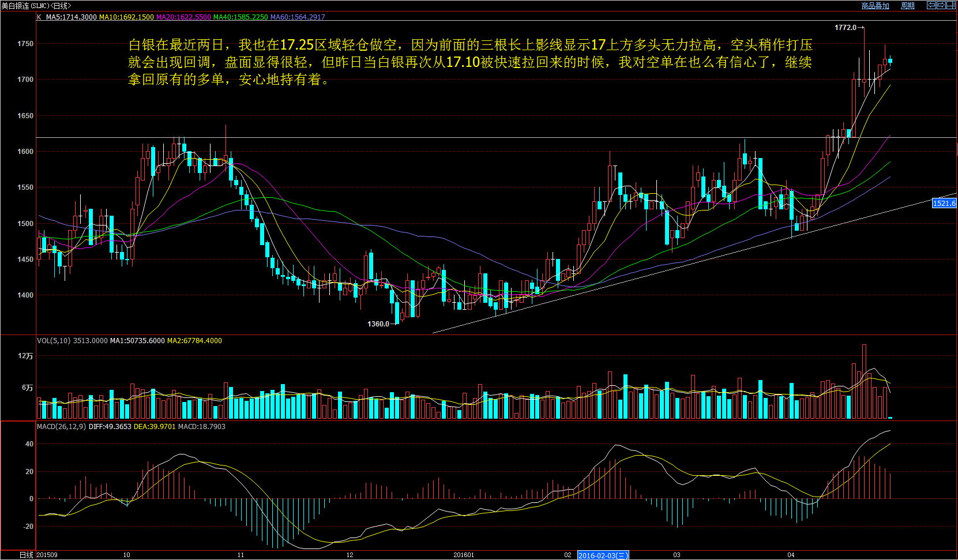Click the 1360.0 low price marker

click(x=378, y=324)
